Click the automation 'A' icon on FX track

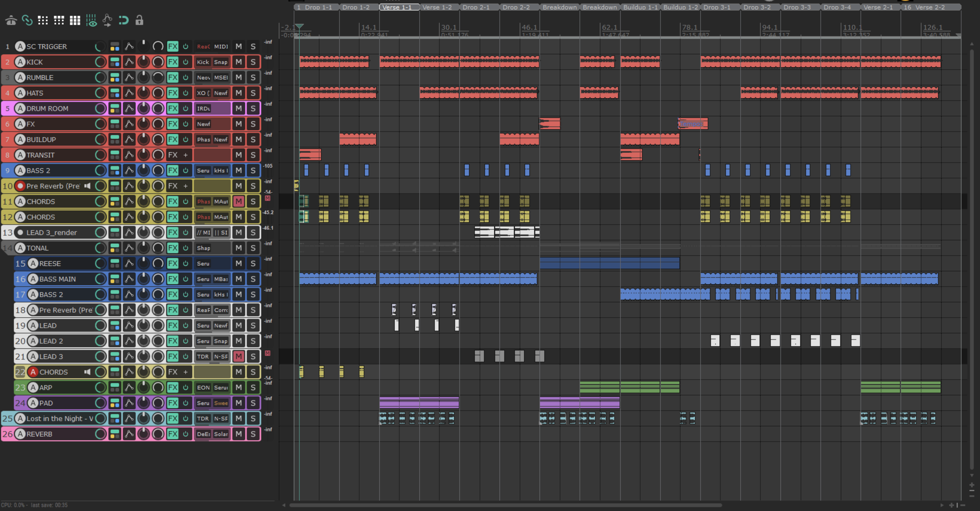coord(20,124)
